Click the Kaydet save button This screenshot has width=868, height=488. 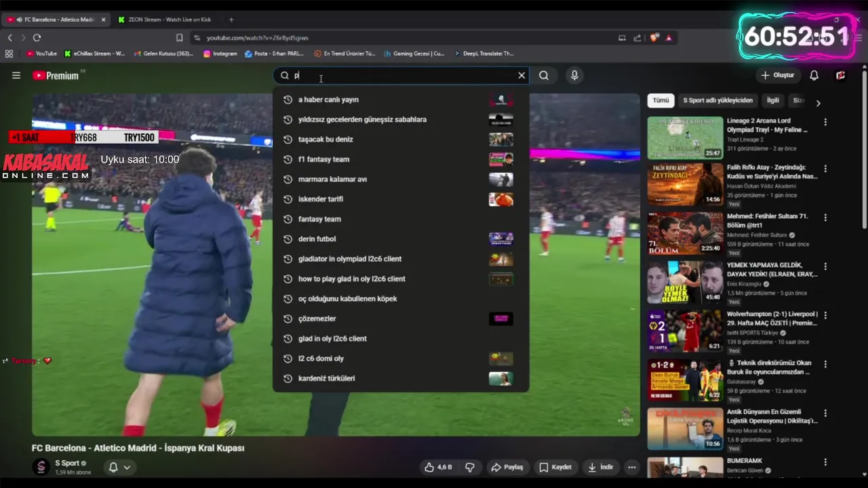point(555,467)
